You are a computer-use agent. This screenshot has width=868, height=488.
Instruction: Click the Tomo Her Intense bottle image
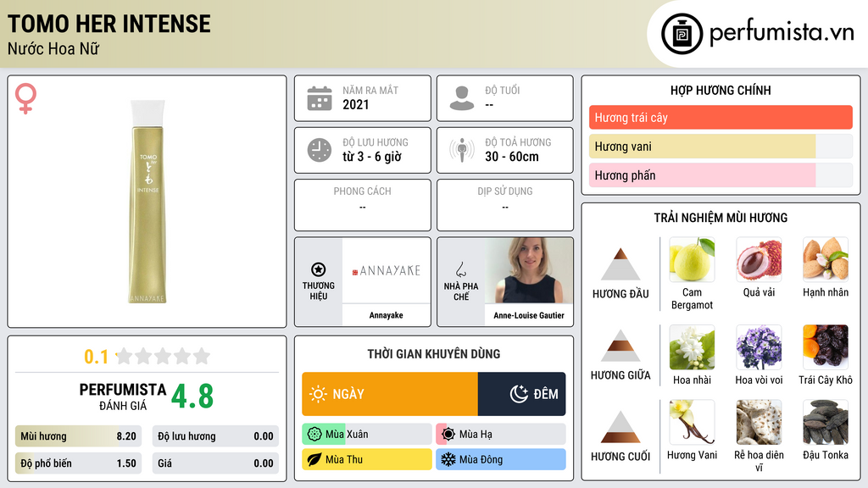[147, 202]
